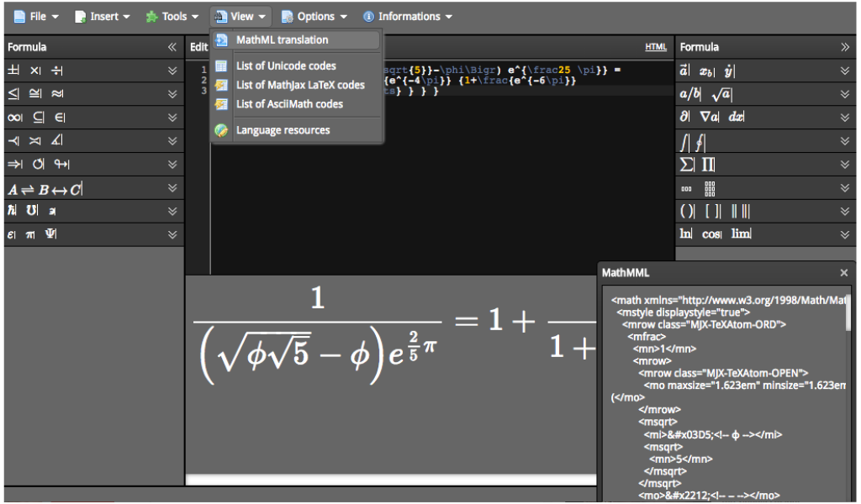
Task: Insert an integral symbol
Action: click(x=685, y=140)
